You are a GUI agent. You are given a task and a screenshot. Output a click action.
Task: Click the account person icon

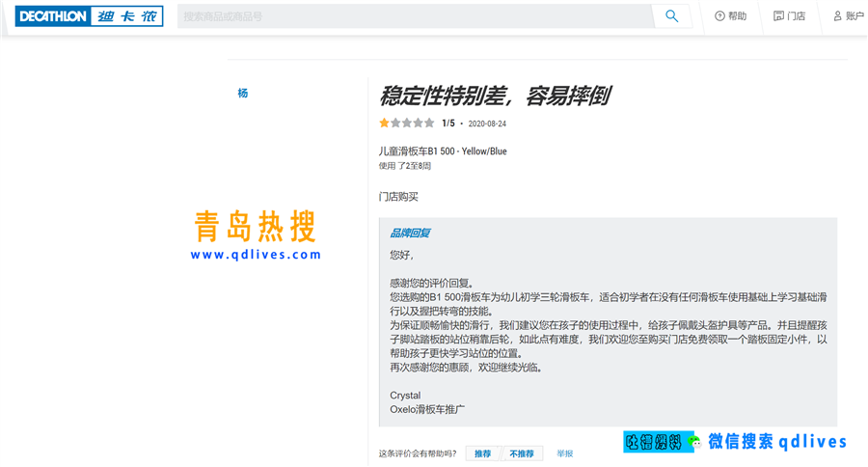tap(837, 16)
